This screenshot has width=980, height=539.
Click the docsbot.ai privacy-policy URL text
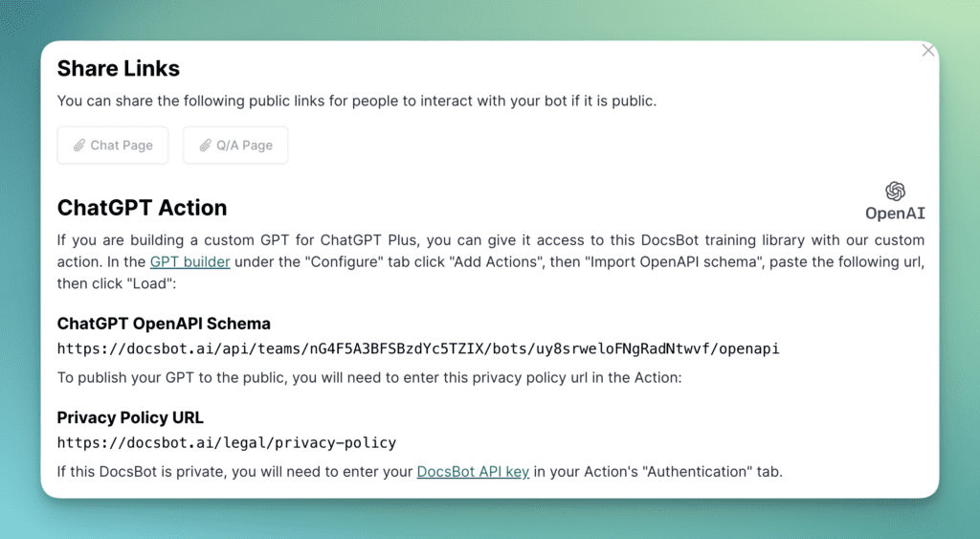226,442
